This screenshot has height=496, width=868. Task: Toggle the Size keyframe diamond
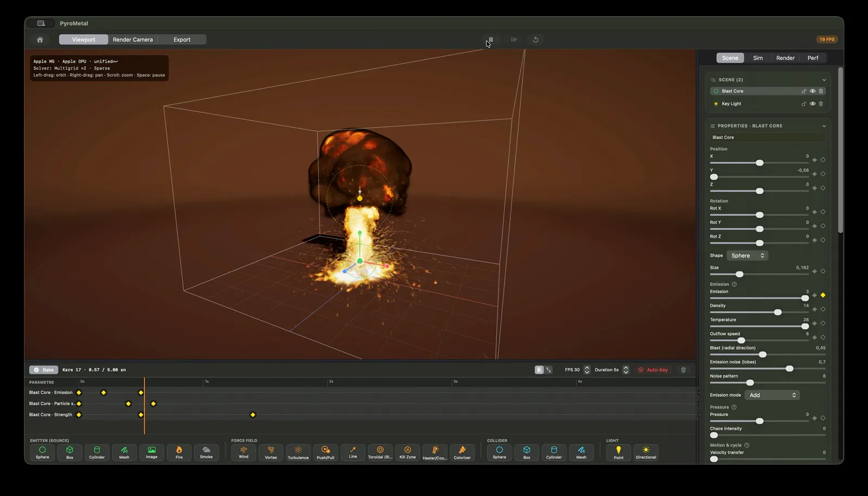823,271
